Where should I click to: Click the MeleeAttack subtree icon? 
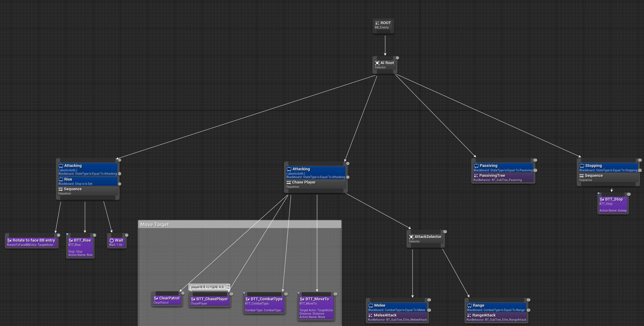(x=371, y=315)
